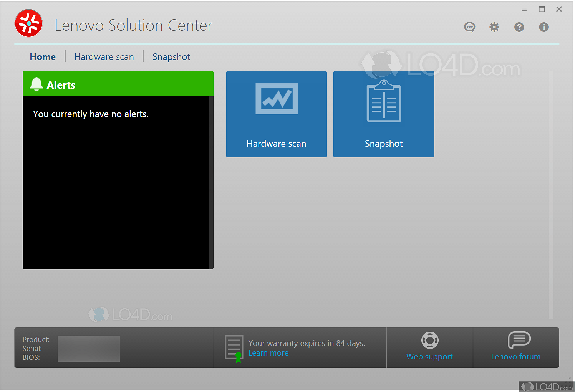Click the Alerts panel scrollbar
Image resolution: width=575 pixels, height=392 pixels.
211,182
